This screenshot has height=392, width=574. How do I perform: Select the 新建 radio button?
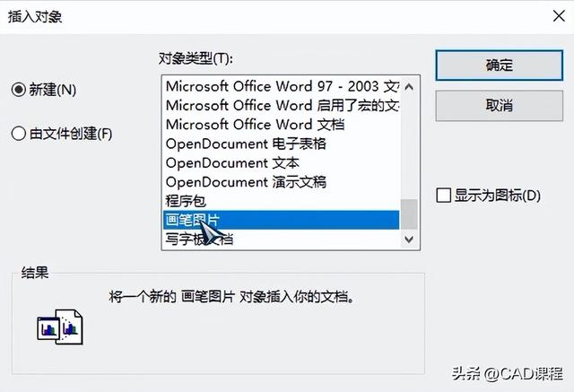pos(18,89)
